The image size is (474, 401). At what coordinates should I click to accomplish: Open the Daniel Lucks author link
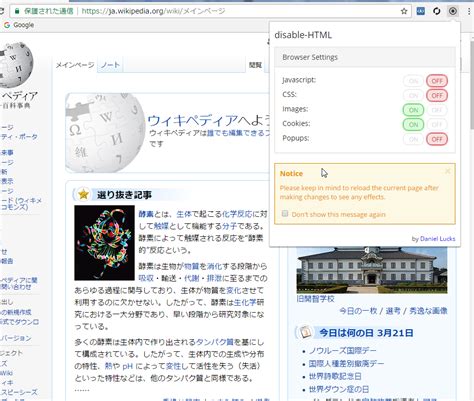437,239
